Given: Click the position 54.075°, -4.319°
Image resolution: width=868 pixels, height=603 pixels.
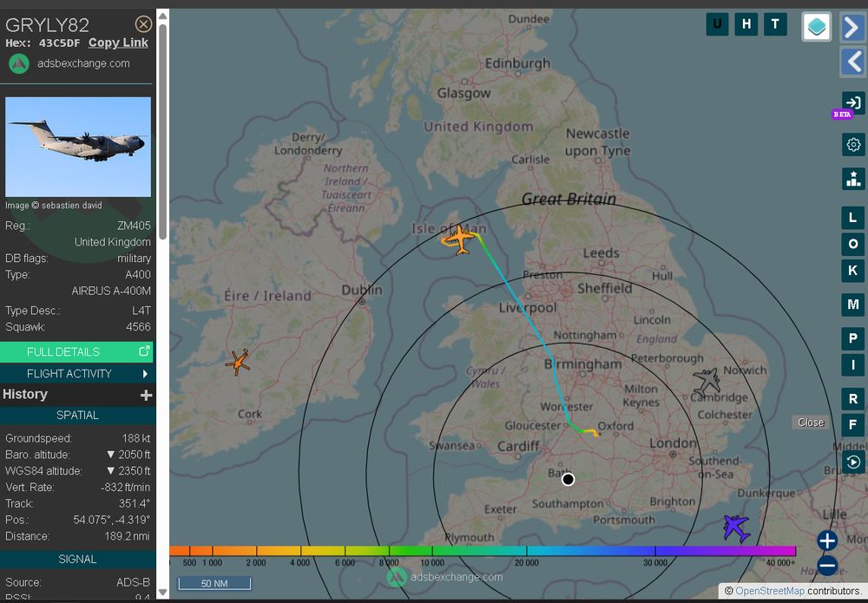Looking at the screenshot, I should (111, 520).
